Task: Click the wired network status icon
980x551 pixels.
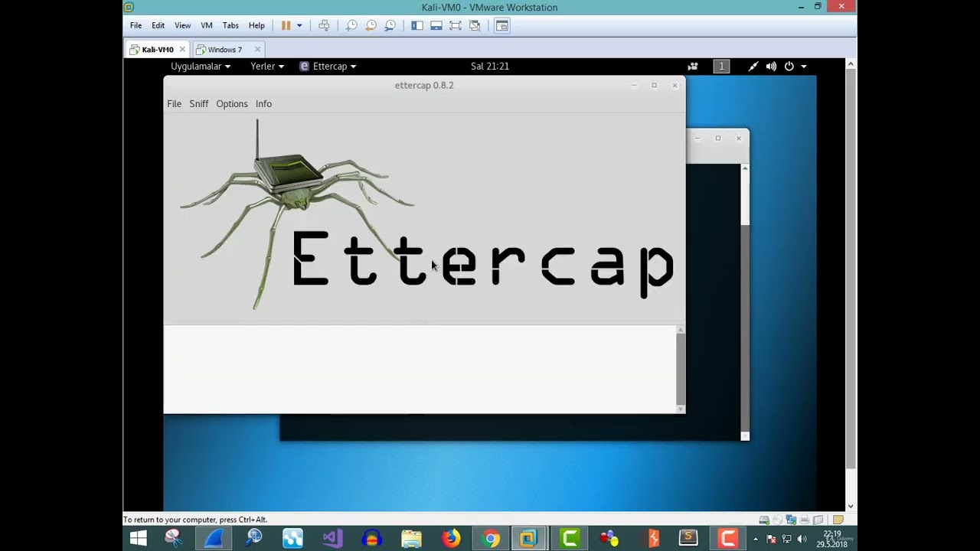Action: (x=753, y=67)
